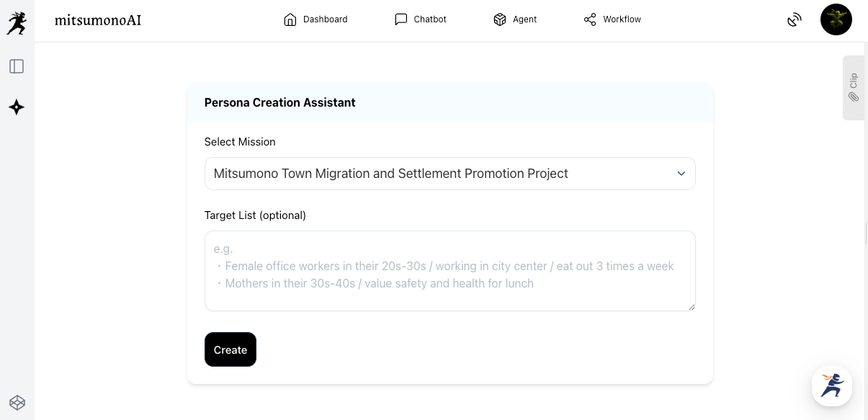Click the chevron arrow in mission selector
This screenshot has height=420, width=868.
(x=681, y=174)
